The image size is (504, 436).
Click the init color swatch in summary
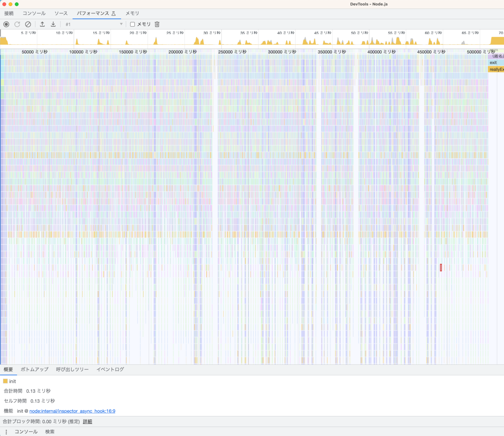point(5,381)
